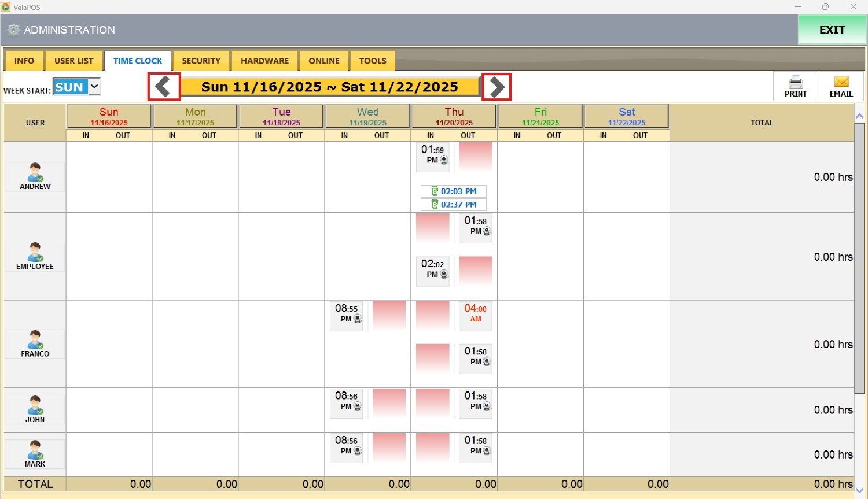Open the Week Start dropdown
Viewport: 868px width, 499px height.
tap(94, 87)
